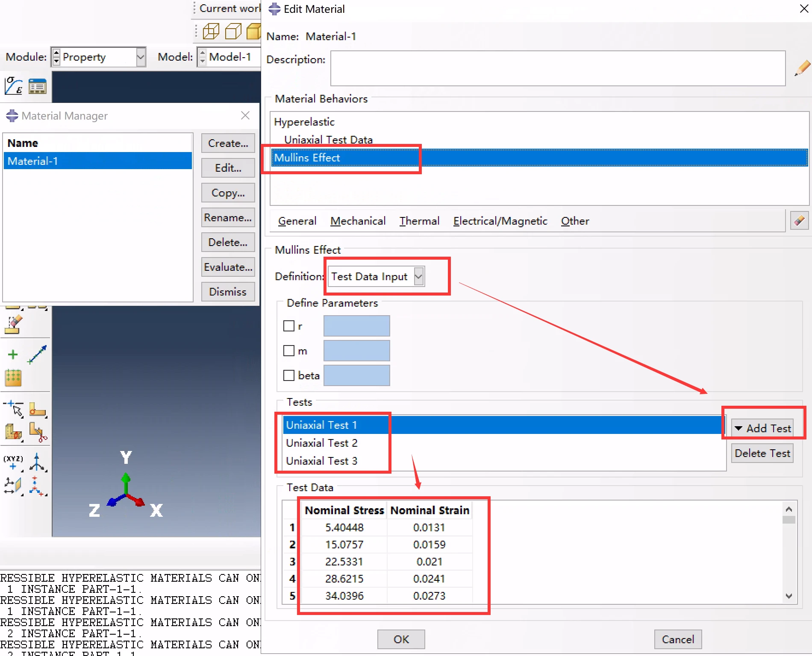The image size is (812, 656).
Task: Select Uniaxial Test Data behavior
Action: click(539, 140)
